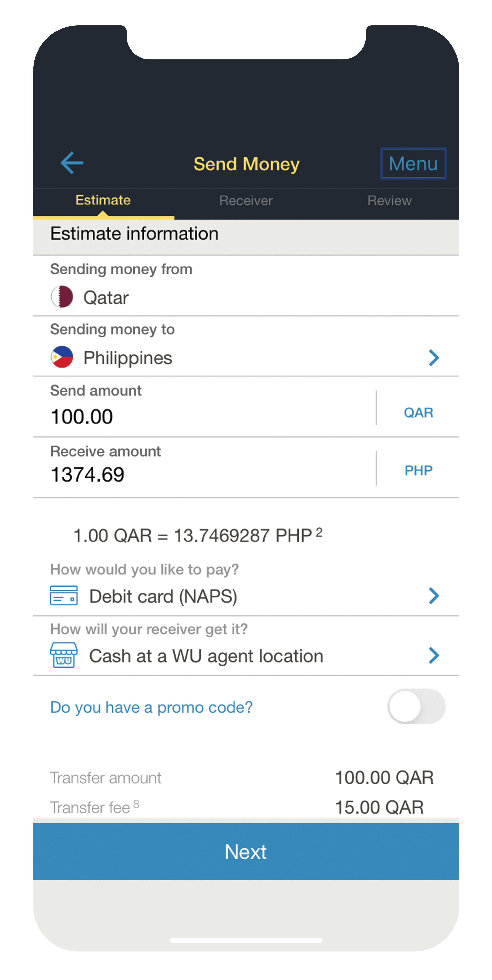Expand the Cash at WU agent chevron
Viewport: 492px width, 980px height.
coord(434,656)
